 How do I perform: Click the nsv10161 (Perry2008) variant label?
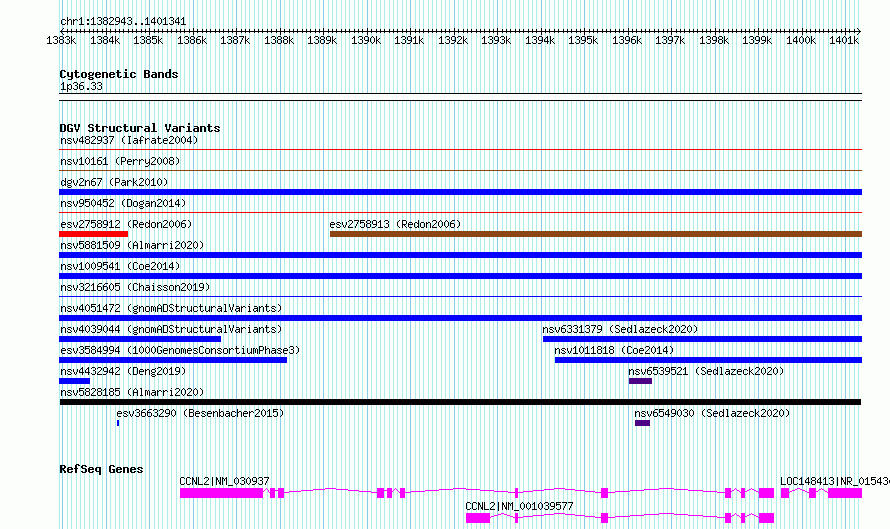point(120,161)
